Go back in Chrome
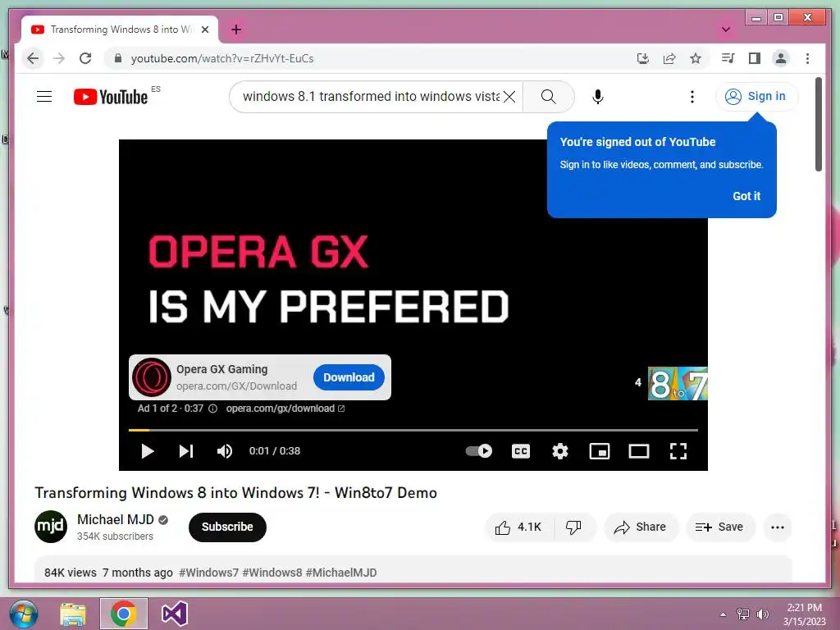Screen dimensions: 840x630 [x=33, y=58]
